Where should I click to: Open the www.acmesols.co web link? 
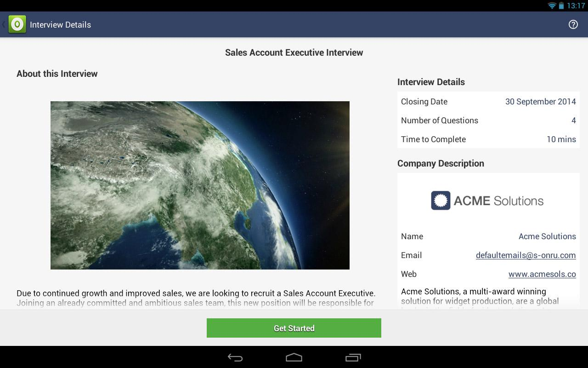pyautogui.click(x=542, y=274)
